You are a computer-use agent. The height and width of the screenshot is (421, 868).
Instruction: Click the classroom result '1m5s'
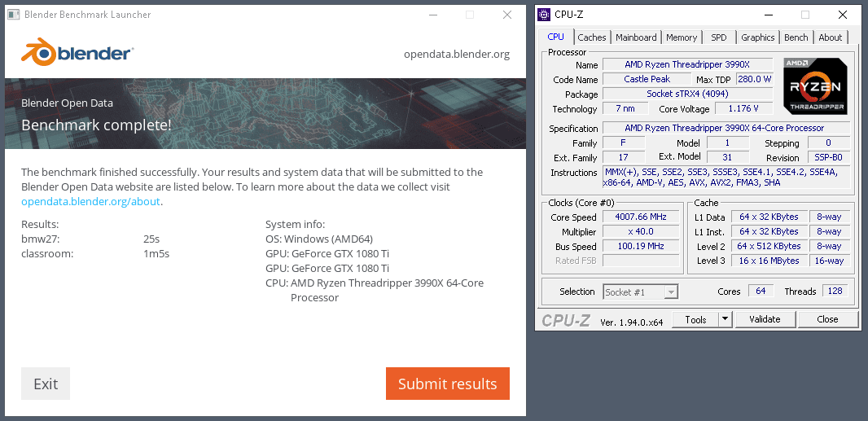tap(156, 254)
